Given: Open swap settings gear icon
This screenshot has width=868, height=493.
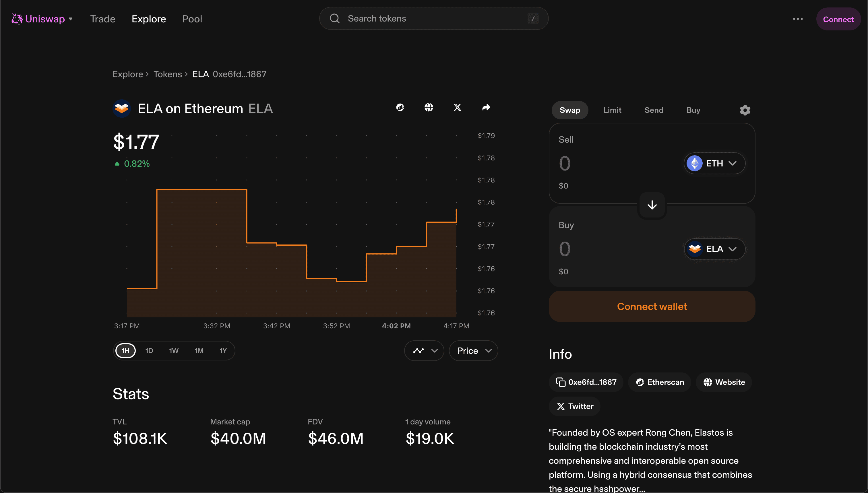Looking at the screenshot, I should (745, 110).
